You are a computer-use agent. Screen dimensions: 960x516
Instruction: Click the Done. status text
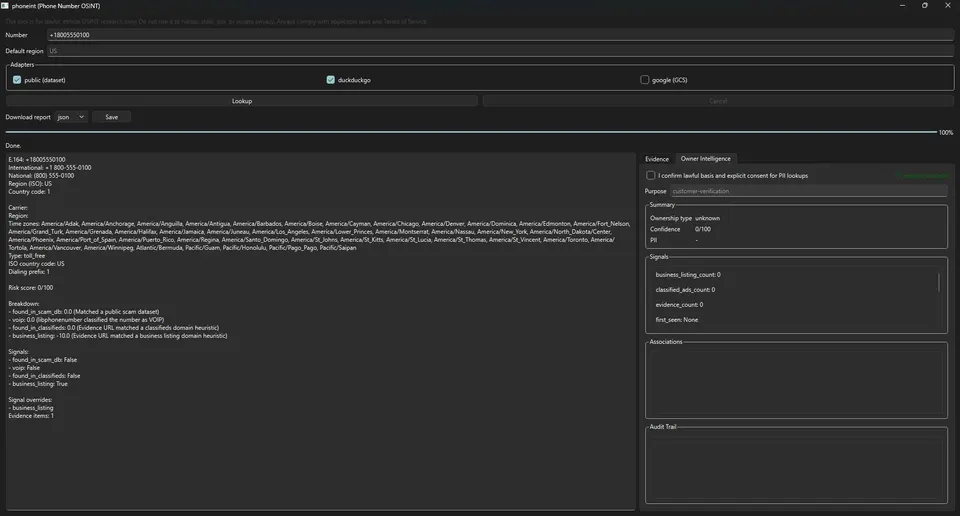[13, 146]
